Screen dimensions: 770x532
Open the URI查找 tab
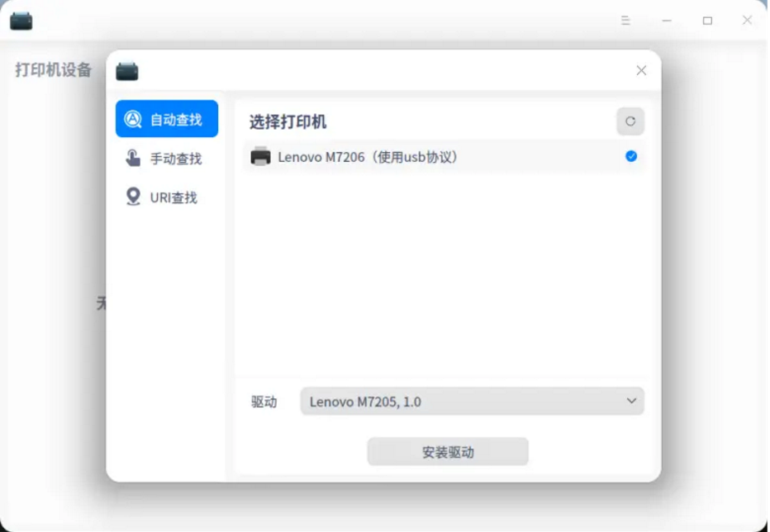pos(167,197)
